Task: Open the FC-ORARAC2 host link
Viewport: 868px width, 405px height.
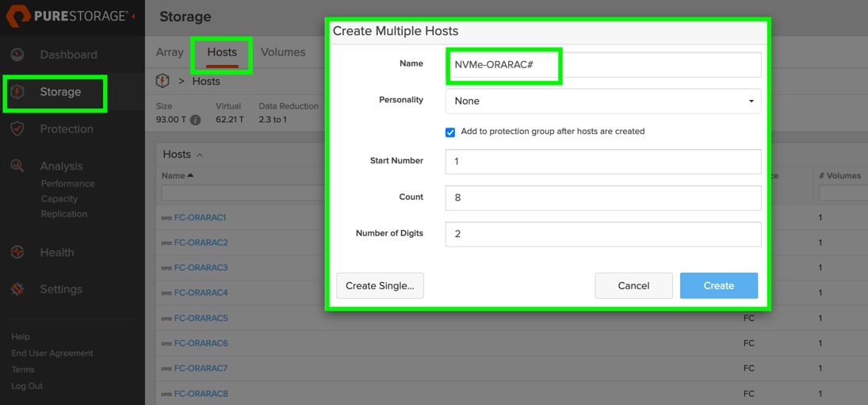Action: [x=201, y=243]
